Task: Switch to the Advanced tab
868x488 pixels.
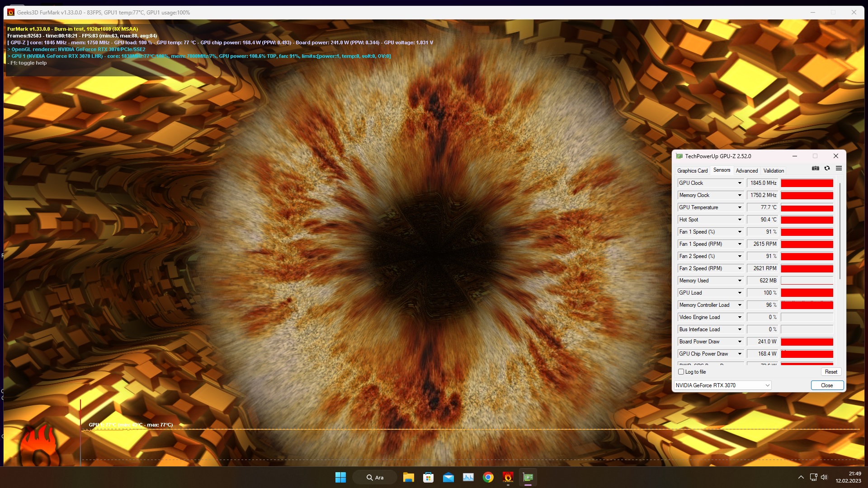Action: point(746,171)
